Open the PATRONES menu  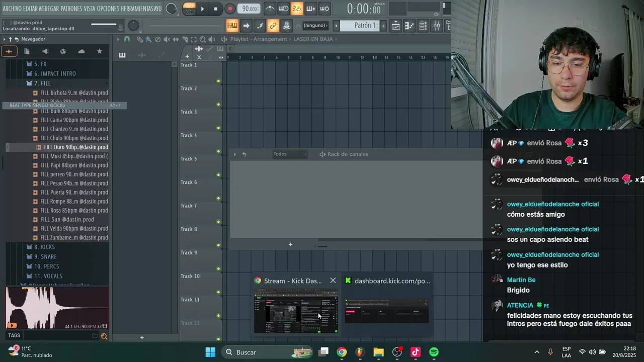(x=71, y=9)
